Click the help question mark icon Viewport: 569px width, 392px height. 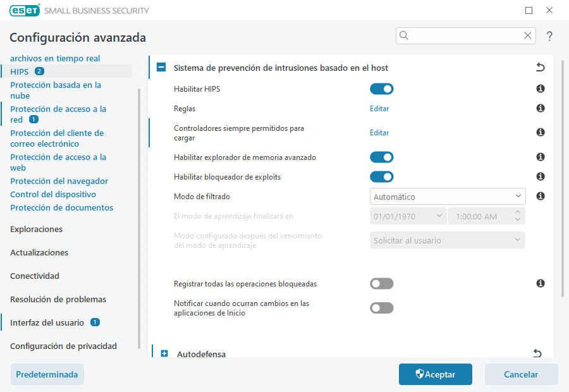point(549,36)
